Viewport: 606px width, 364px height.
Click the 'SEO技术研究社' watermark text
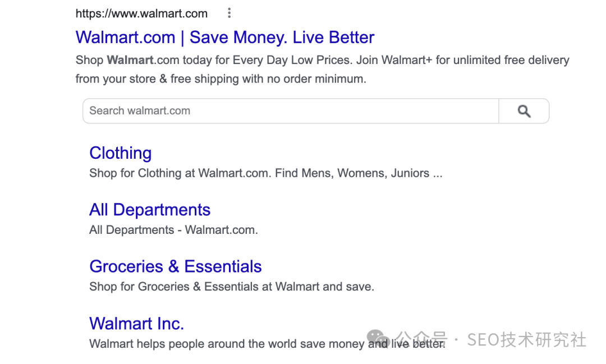pos(526,340)
